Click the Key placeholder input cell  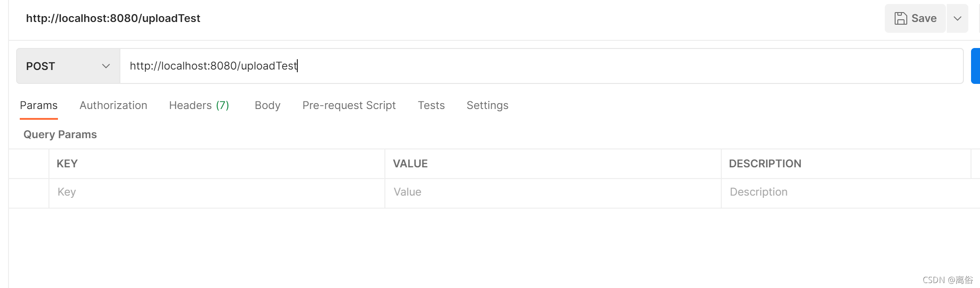(216, 192)
